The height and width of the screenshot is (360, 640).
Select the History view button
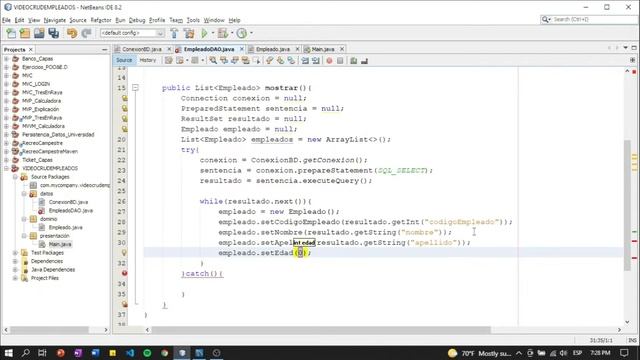(x=148, y=60)
